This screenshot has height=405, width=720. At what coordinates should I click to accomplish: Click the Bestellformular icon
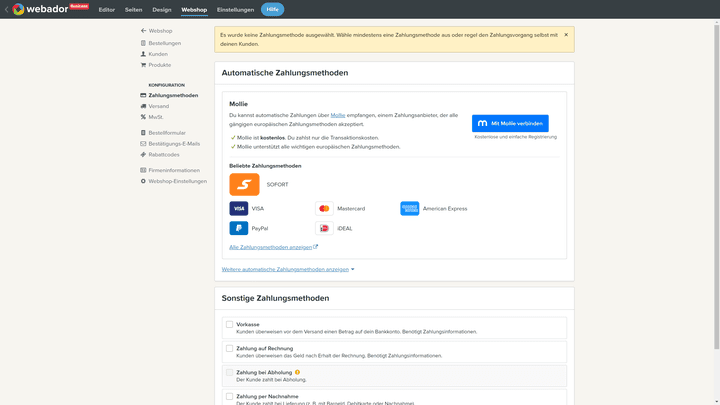pyautogui.click(x=143, y=133)
